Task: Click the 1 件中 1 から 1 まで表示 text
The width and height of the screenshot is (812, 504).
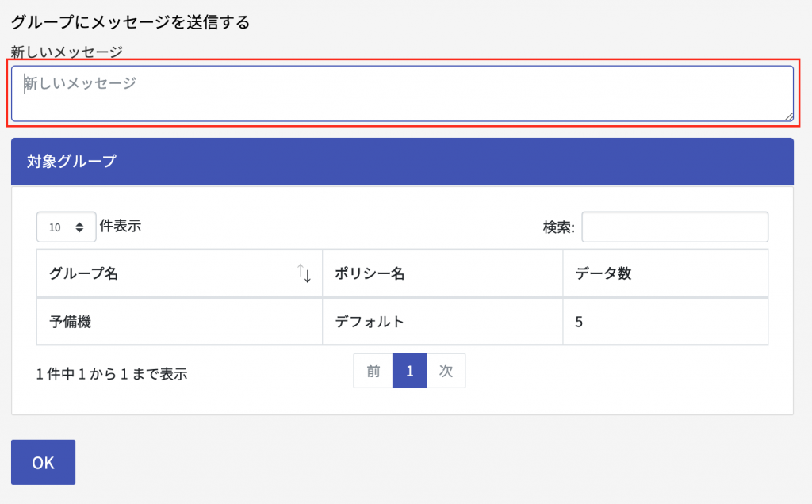Action: pyautogui.click(x=112, y=374)
